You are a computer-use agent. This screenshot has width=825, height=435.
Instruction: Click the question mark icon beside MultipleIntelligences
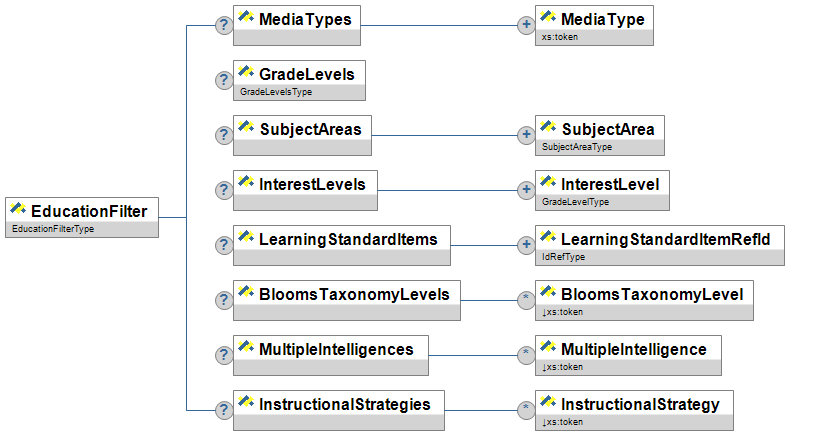point(224,355)
